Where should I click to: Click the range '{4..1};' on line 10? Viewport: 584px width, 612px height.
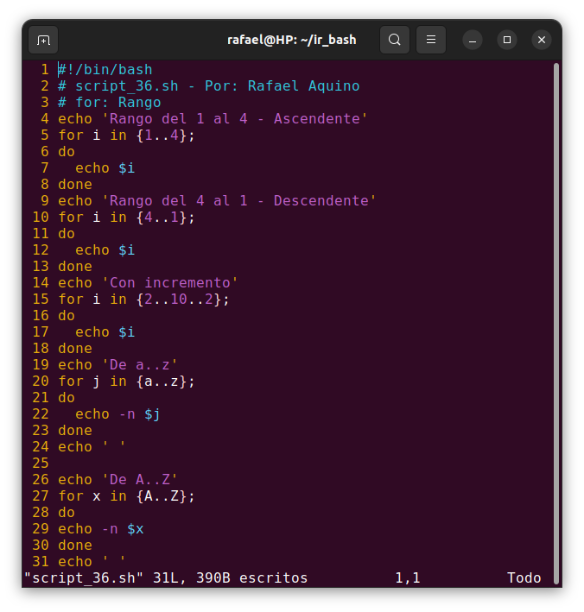(x=166, y=217)
